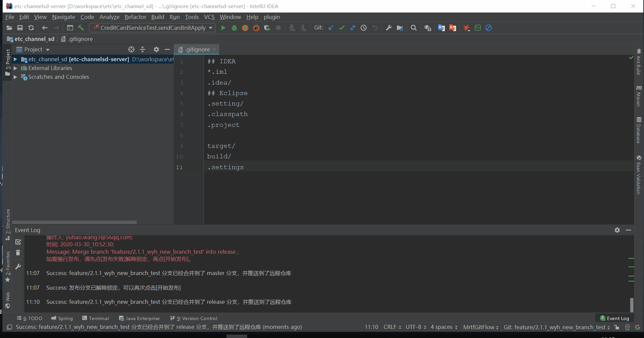Open the MrtfGitFlow status bar menu
This screenshot has width=644, height=338.
coord(481,327)
